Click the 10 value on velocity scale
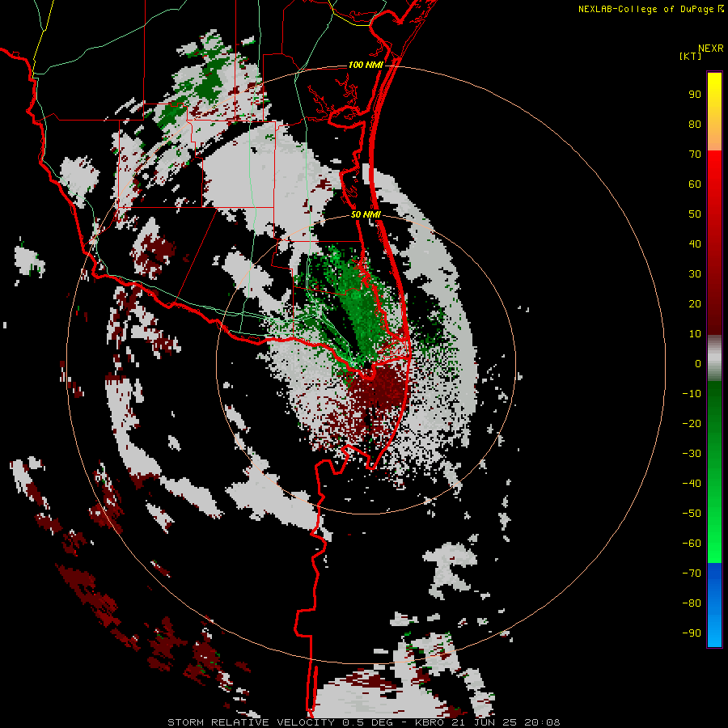This screenshot has width=728, height=728. pyautogui.click(x=695, y=334)
